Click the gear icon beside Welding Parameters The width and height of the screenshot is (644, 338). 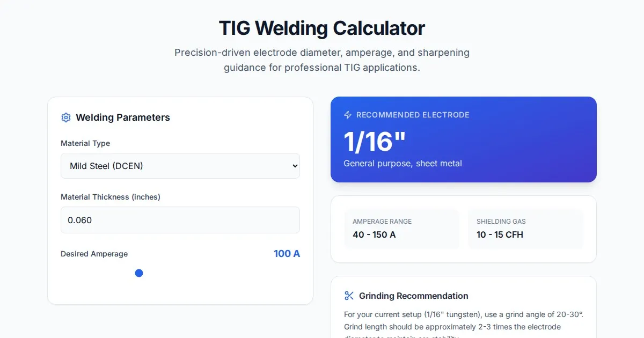66,117
